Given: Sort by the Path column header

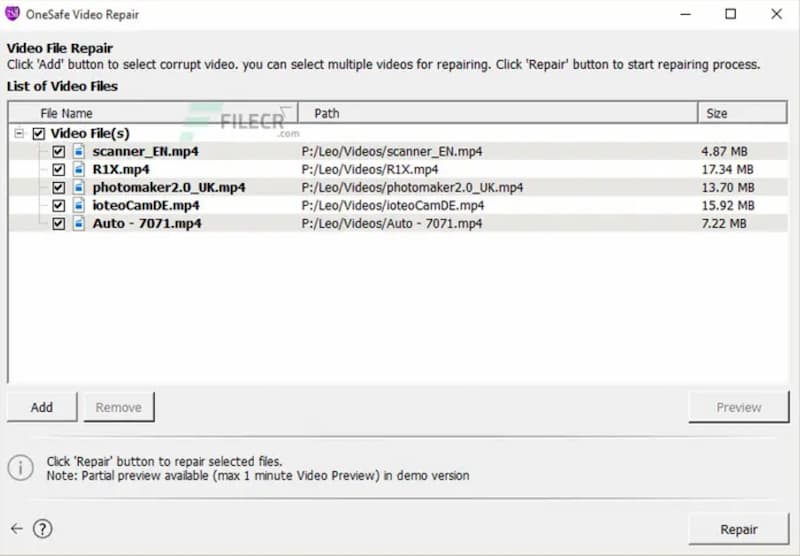Looking at the screenshot, I should 497,113.
